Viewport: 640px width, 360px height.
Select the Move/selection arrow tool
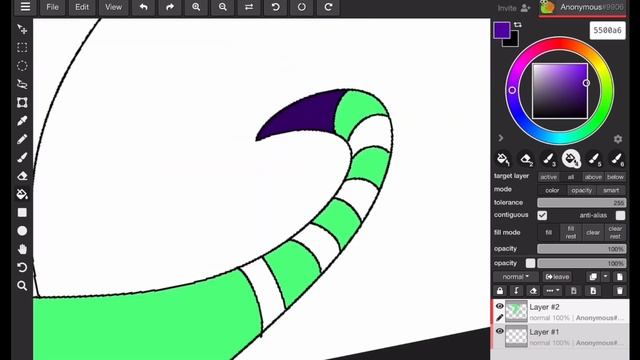coord(22,29)
